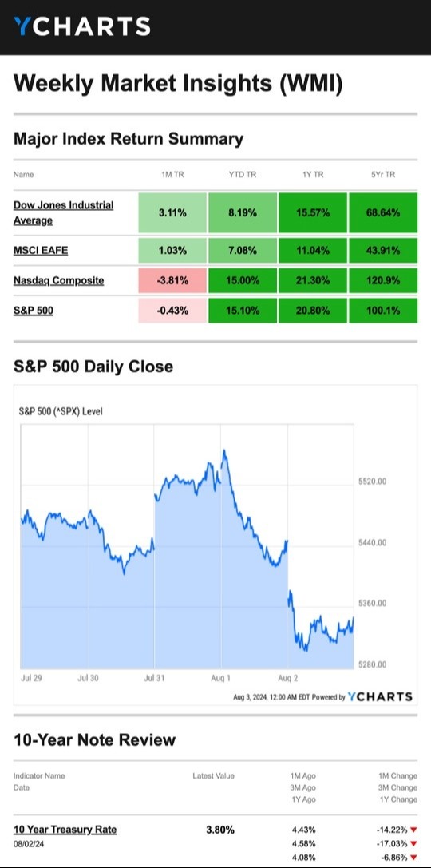The width and height of the screenshot is (431, 868).
Task: Open the Nasdaq Composite link
Action: pos(58,280)
